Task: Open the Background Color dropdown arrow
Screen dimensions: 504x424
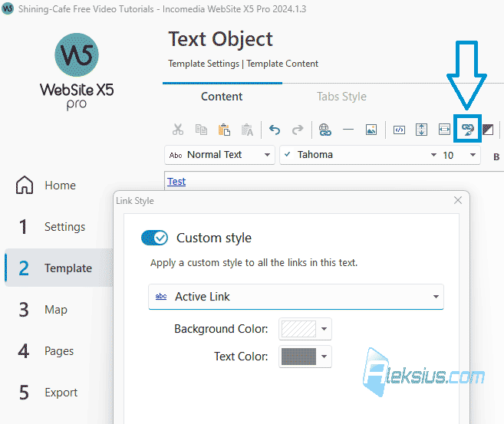Action: coord(324,329)
